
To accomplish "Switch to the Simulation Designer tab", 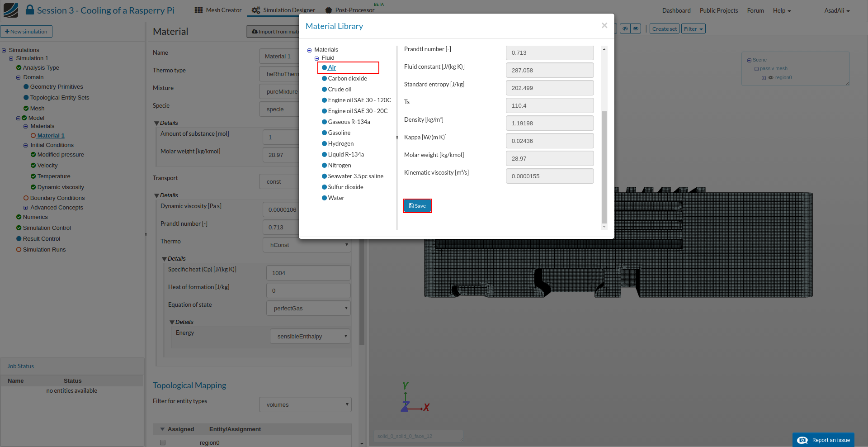I will (x=283, y=10).
